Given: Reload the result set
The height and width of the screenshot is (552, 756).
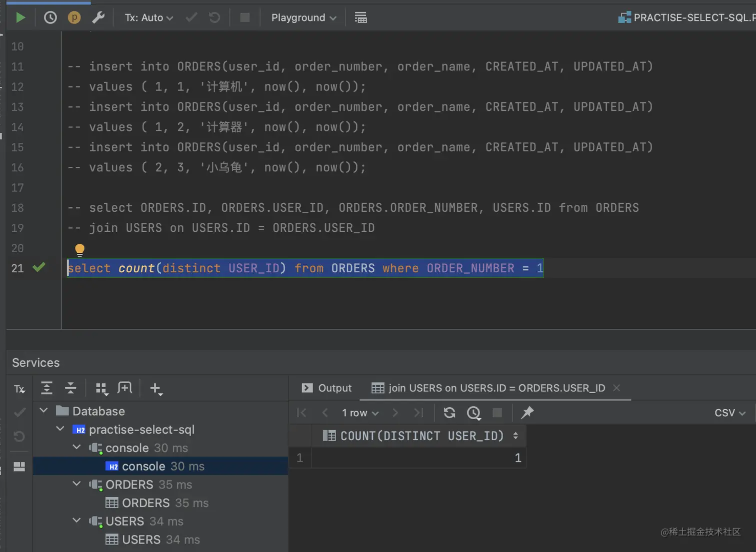Looking at the screenshot, I should pyautogui.click(x=449, y=413).
